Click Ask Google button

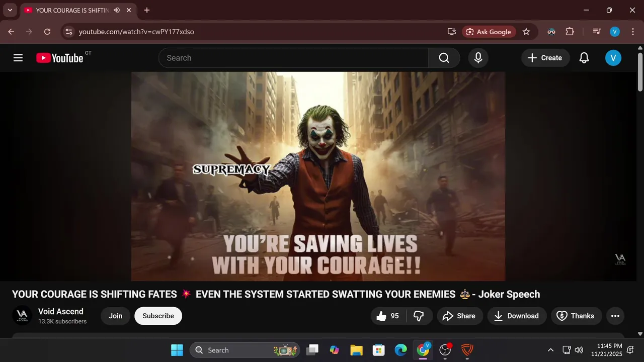pyautogui.click(x=489, y=32)
